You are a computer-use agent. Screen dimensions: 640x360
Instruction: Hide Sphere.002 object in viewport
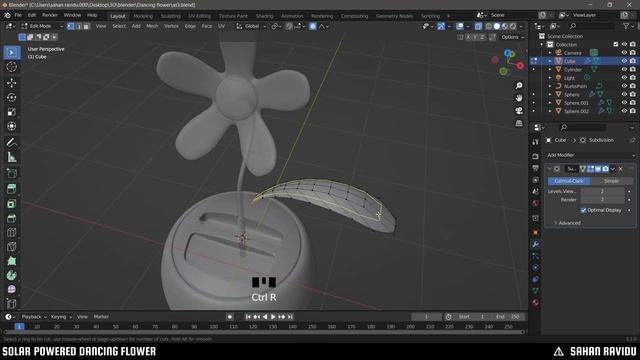[624, 111]
